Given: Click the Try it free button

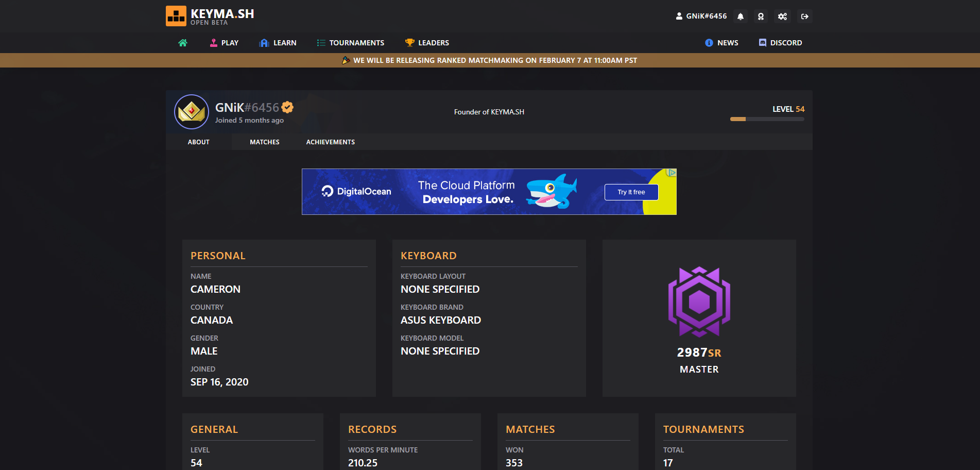Looking at the screenshot, I should click(x=631, y=192).
